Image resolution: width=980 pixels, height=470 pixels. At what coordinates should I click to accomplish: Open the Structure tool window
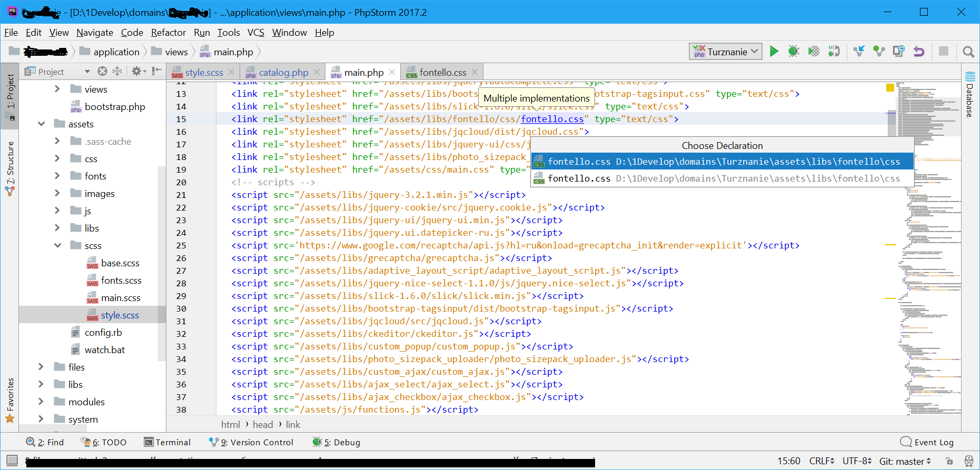pos(10,168)
